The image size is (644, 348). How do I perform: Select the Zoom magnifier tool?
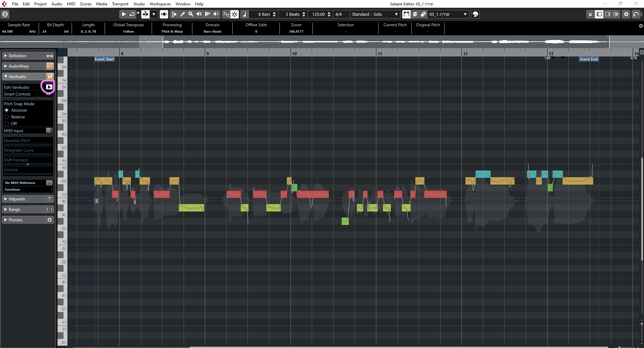pyautogui.click(x=191, y=14)
